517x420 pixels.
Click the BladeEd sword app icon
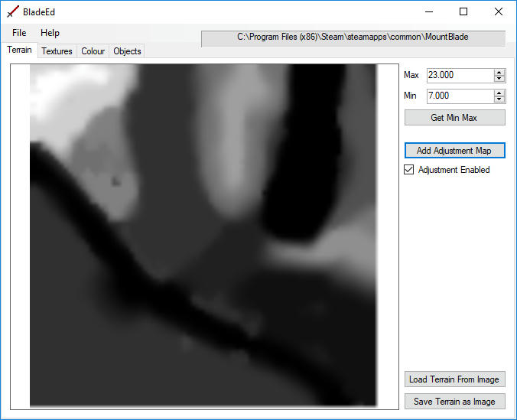click(13, 12)
